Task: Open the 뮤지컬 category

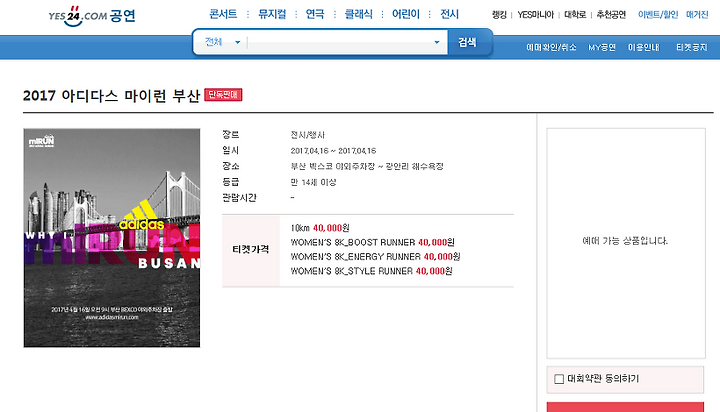Action: click(272, 14)
